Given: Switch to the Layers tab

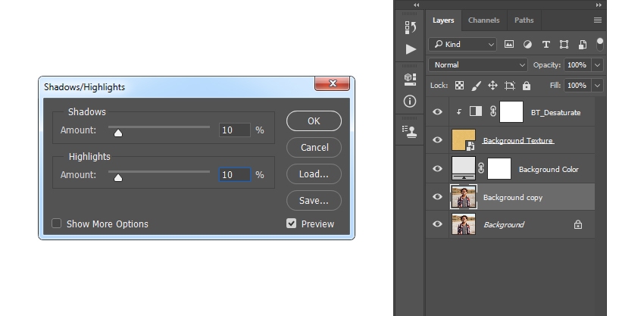Looking at the screenshot, I should 443,20.
